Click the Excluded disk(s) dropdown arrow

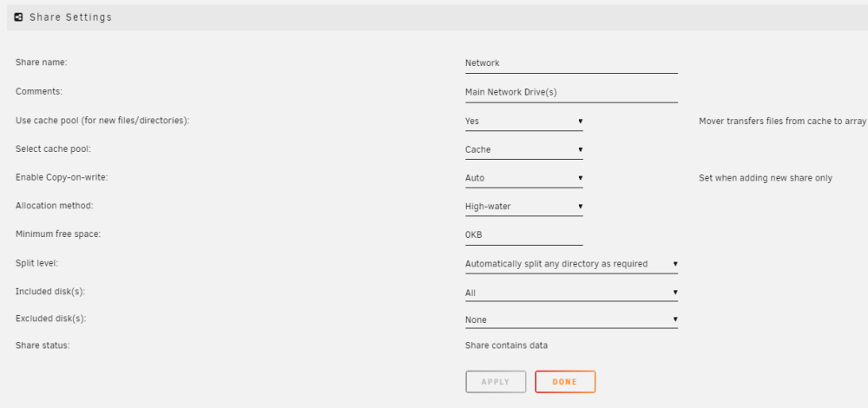[675, 319]
